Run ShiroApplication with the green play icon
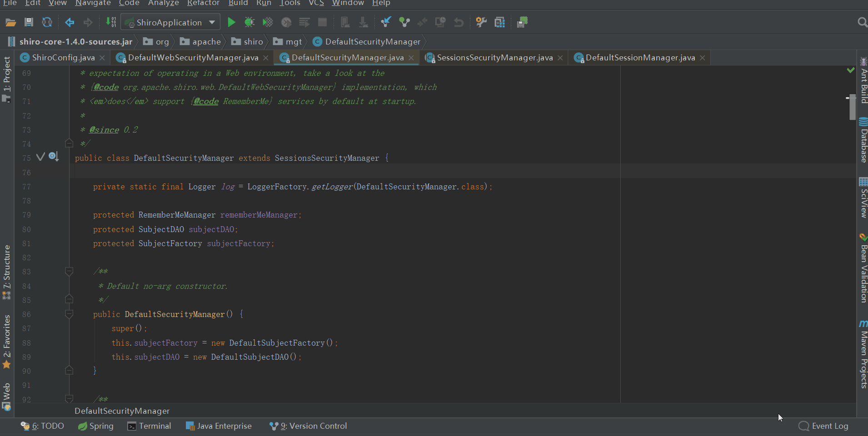Screen dimensions: 868x436 (x=231, y=22)
